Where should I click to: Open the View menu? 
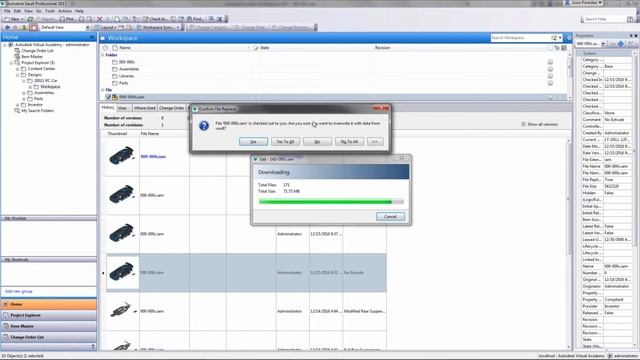[28, 11]
